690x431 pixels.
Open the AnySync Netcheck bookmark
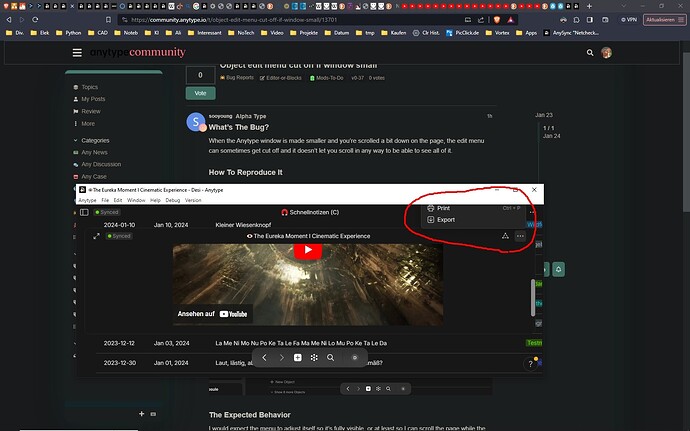[x=571, y=33]
